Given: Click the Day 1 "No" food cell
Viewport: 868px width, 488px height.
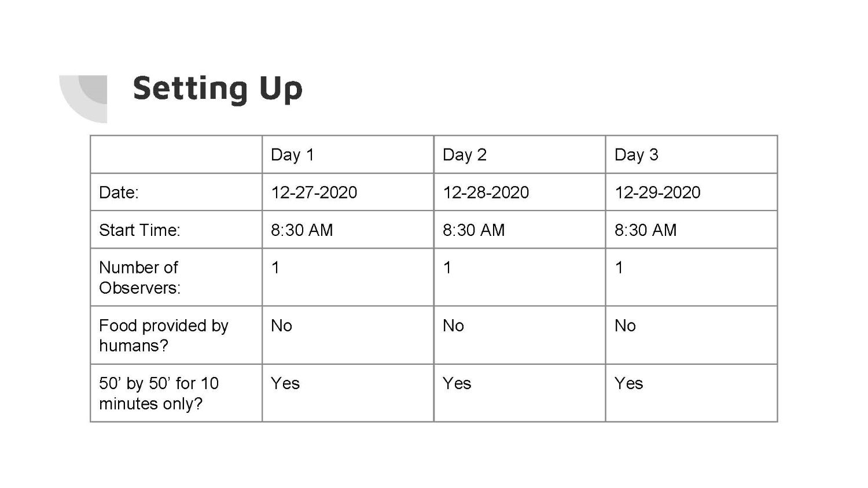Looking at the screenshot, I should pyautogui.click(x=347, y=335).
